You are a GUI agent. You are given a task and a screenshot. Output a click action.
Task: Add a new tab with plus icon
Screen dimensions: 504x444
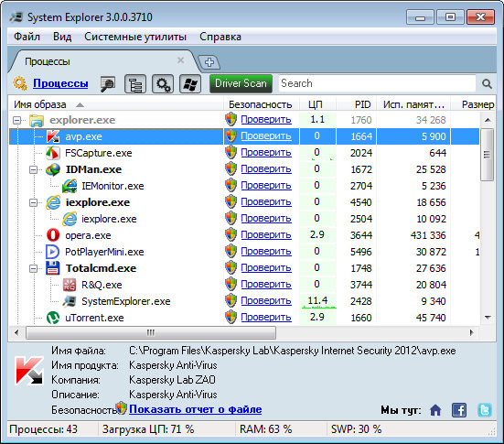pos(209,62)
